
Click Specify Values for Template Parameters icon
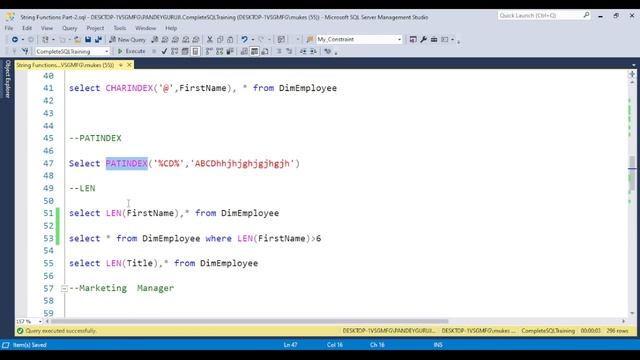coord(328,51)
